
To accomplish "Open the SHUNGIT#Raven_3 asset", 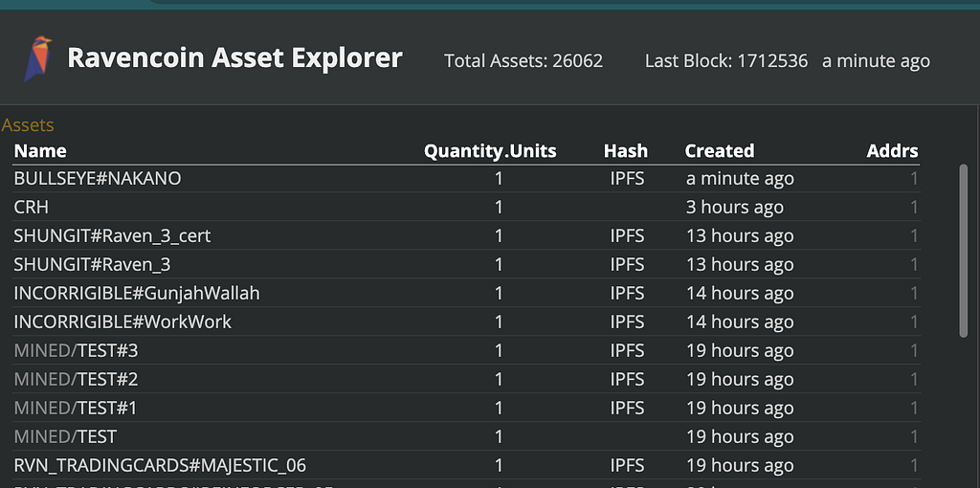I will tap(92, 265).
